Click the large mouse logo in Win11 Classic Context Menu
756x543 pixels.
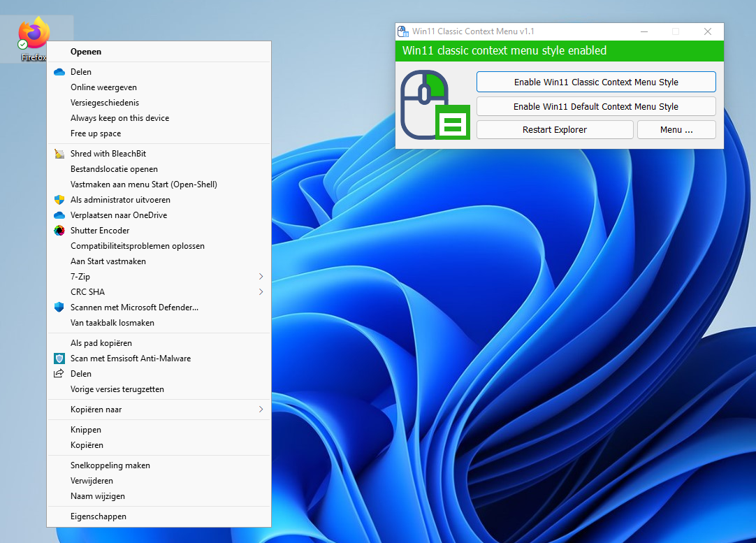click(x=433, y=105)
